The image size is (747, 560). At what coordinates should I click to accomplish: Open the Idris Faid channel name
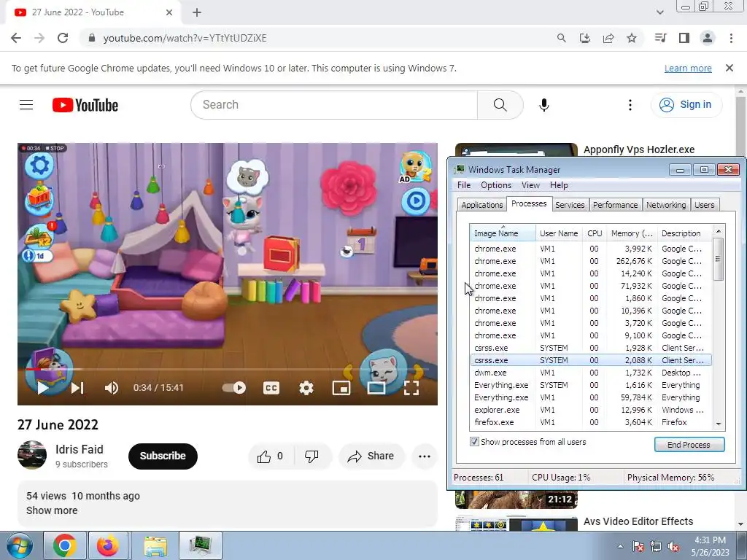[79, 449]
